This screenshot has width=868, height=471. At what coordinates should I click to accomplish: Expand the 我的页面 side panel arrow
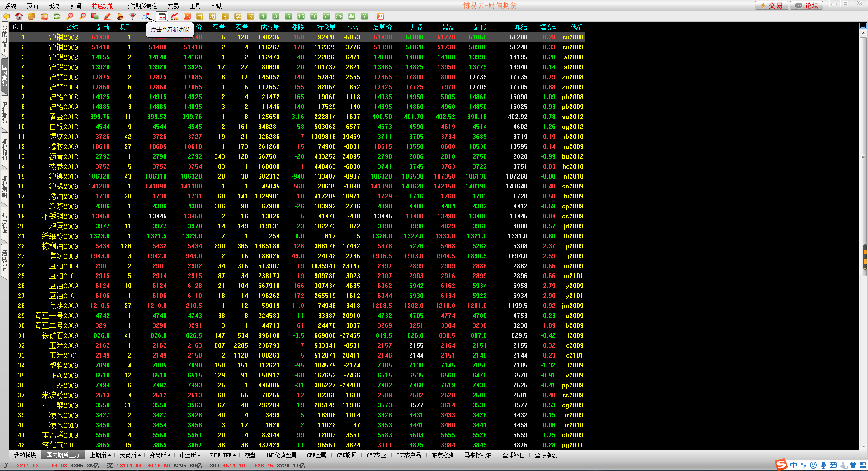(x=5, y=52)
